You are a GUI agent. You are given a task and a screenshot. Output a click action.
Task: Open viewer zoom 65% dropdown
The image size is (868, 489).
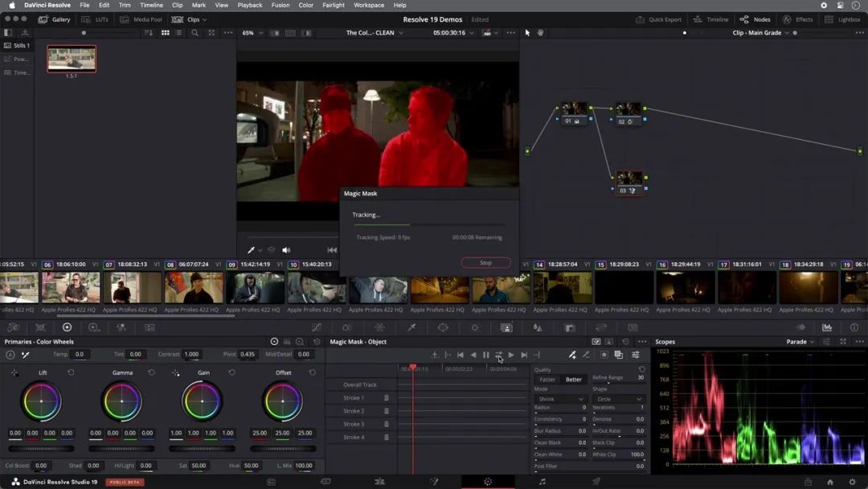(252, 33)
